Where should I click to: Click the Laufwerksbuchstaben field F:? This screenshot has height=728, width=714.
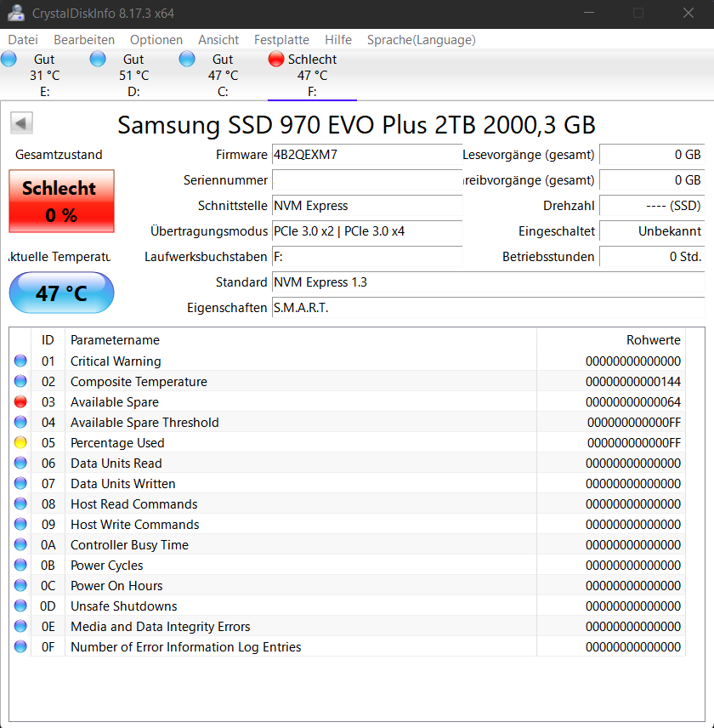(367, 257)
